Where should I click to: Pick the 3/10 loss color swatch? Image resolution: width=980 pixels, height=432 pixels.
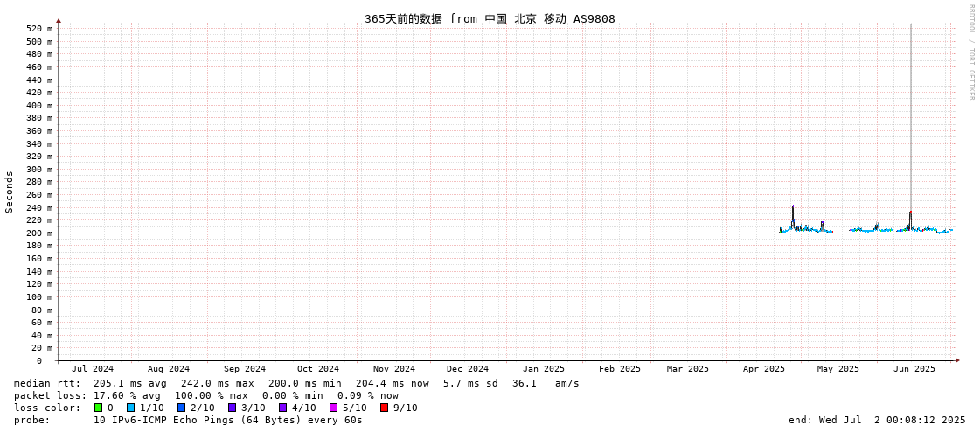point(233,408)
